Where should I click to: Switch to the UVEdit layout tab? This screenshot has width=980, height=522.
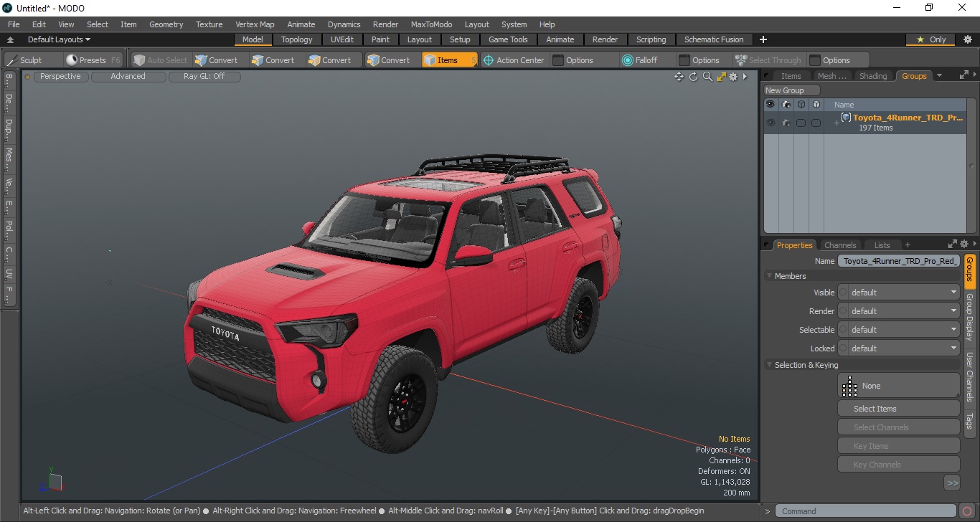342,39
